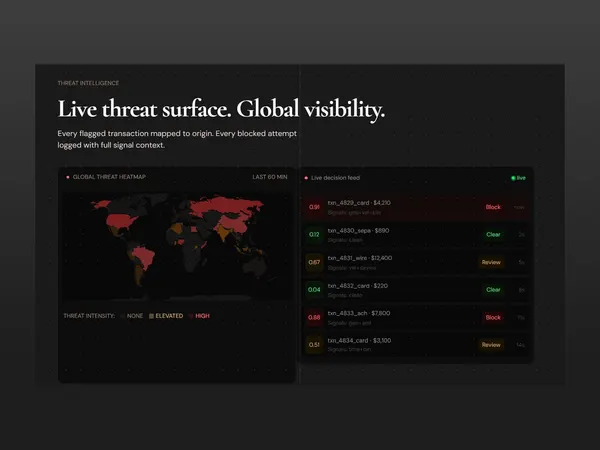Screen dimensions: 600x450
Task: Click txn_4832_card · $220 text
Action: (x=357, y=286)
